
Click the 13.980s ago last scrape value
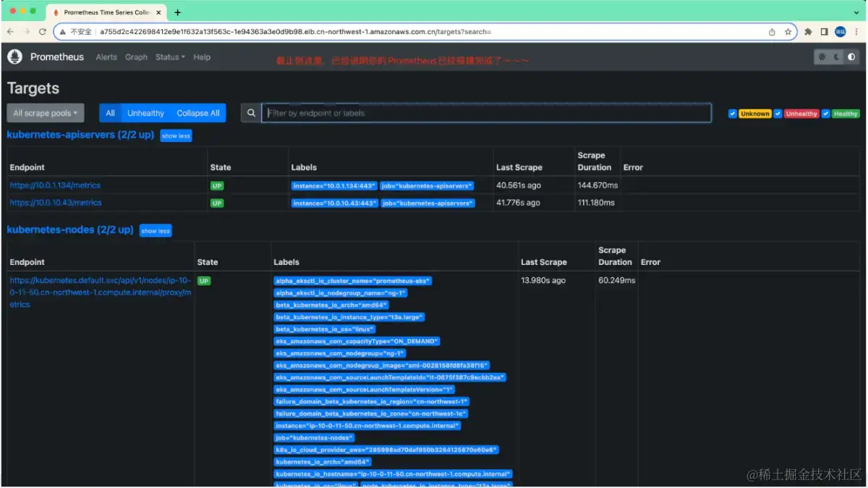(x=543, y=280)
